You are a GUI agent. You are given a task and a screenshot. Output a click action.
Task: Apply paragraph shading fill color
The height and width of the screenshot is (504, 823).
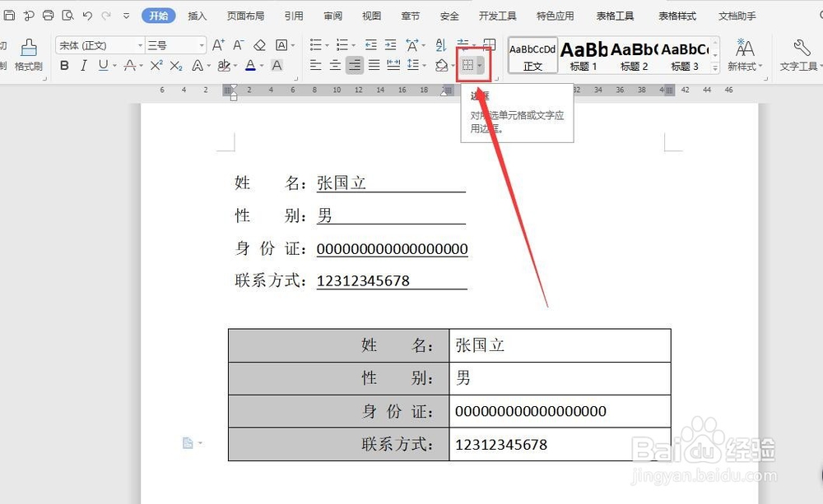tap(441, 66)
